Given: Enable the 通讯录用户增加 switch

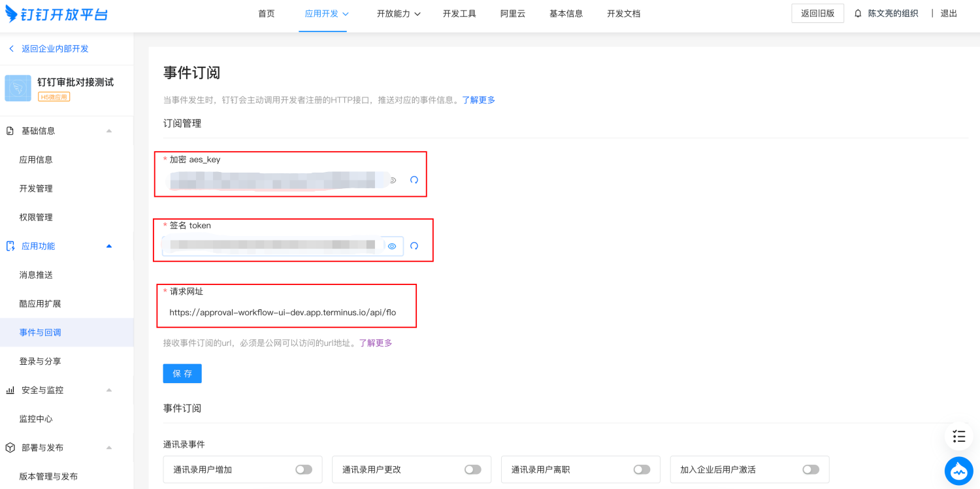Looking at the screenshot, I should (x=304, y=469).
